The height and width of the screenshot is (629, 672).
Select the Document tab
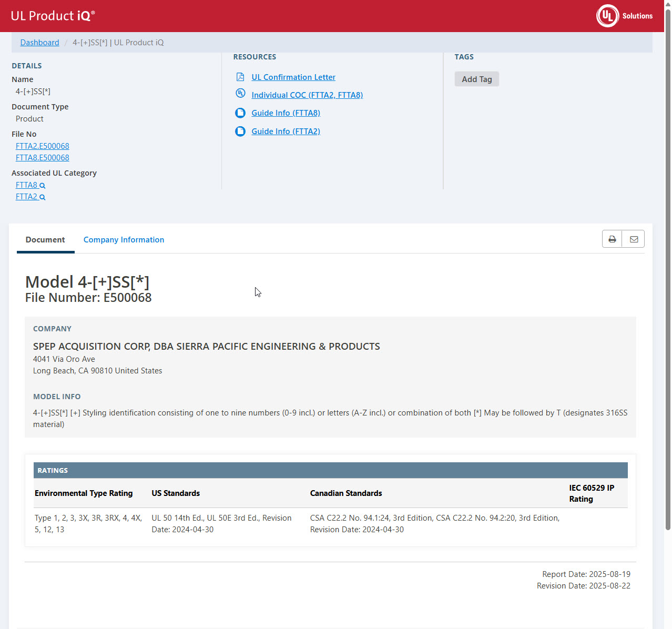pos(45,240)
